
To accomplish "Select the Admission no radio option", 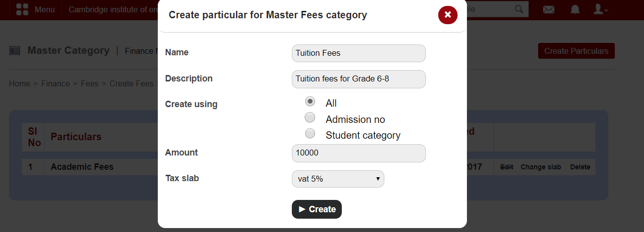I will click(310, 117).
